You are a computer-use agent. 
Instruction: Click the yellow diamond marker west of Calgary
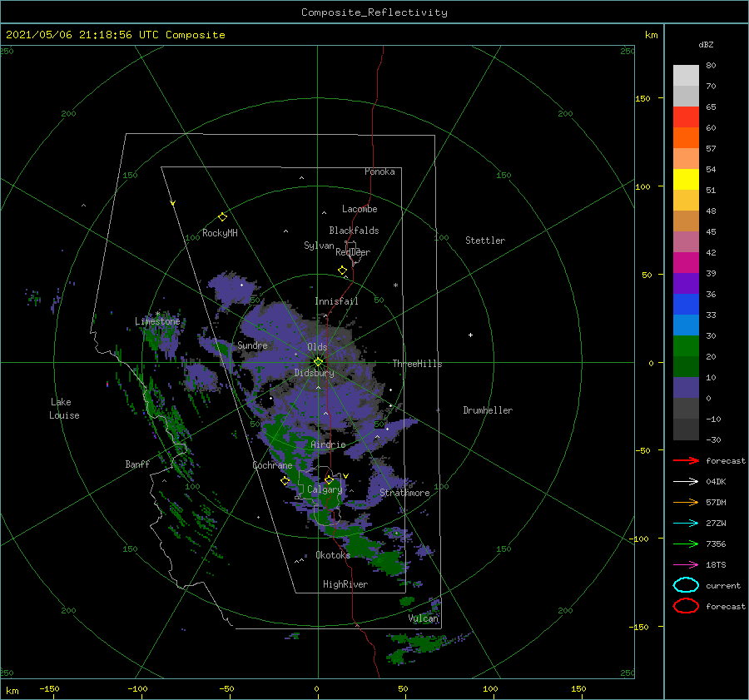tap(285, 480)
